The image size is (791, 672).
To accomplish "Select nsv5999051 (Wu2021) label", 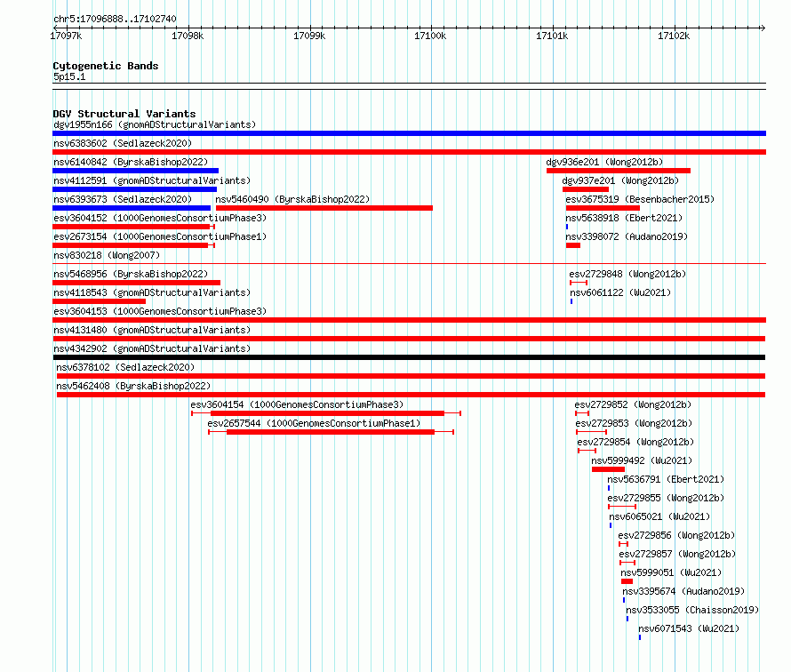I will [x=671, y=572].
